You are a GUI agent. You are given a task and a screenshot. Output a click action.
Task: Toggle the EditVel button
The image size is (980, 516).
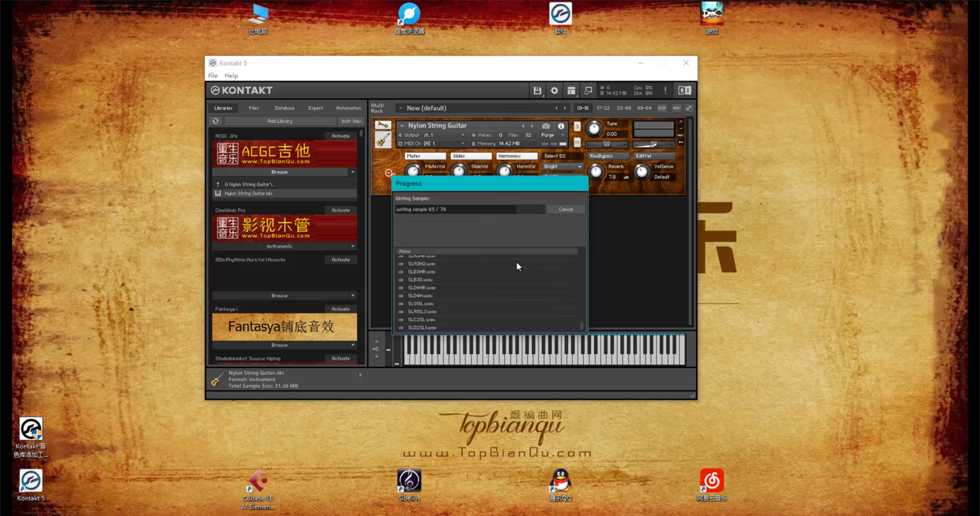coord(654,156)
